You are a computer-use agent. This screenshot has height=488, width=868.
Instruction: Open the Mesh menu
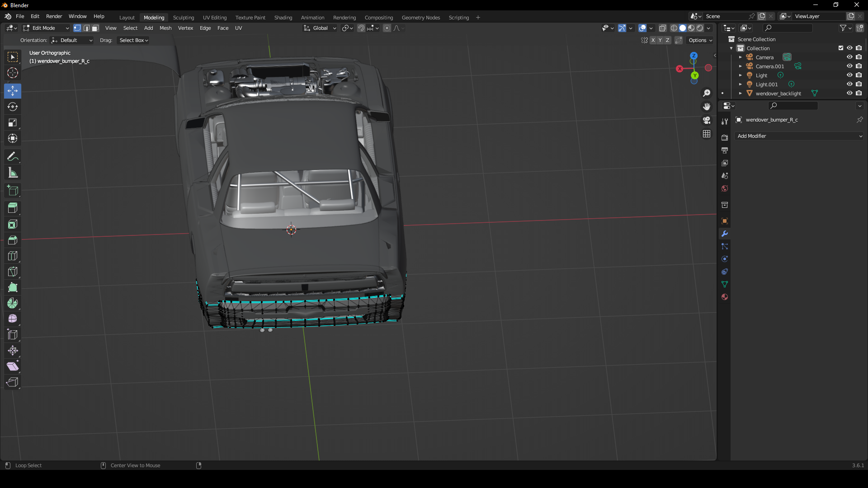(165, 28)
